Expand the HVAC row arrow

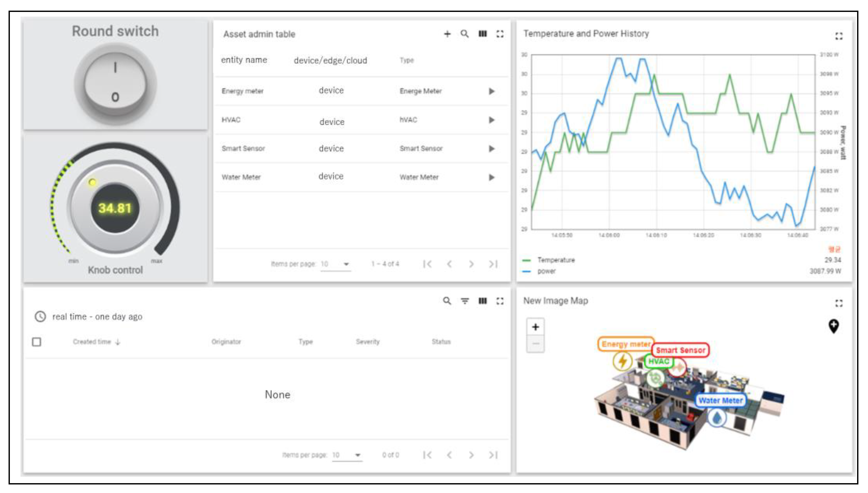[x=492, y=120]
